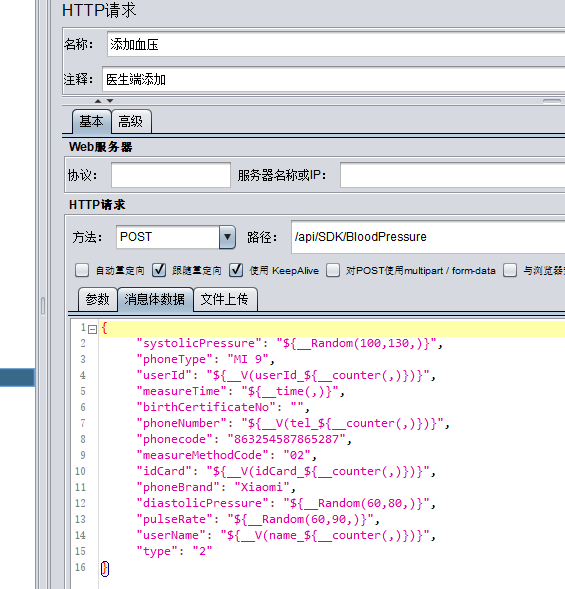Switch to the 高级 tab
The image size is (565, 589).
pyautogui.click(x=131, y=121)
